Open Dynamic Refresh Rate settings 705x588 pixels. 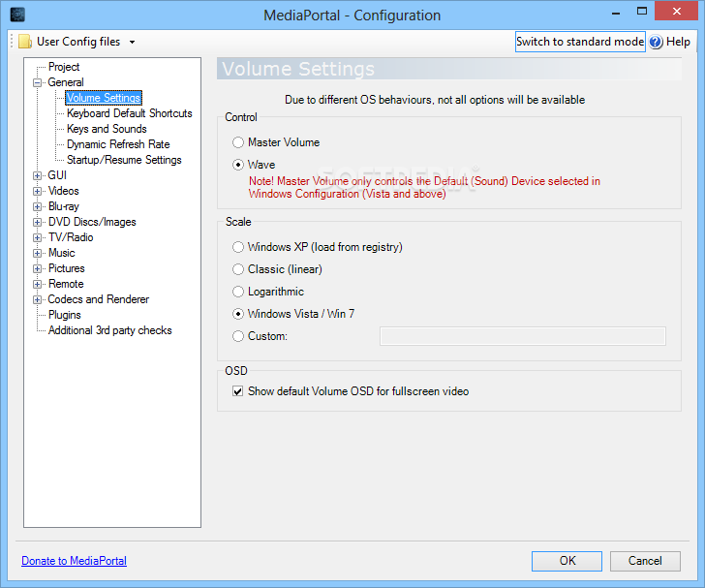click(x=118, y=144)
